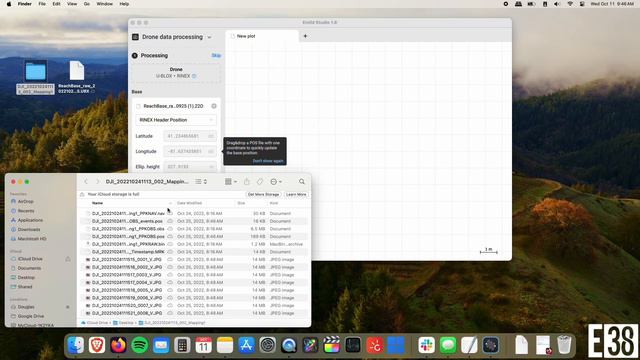Open Brave browser from the Dock

(97, 345)
